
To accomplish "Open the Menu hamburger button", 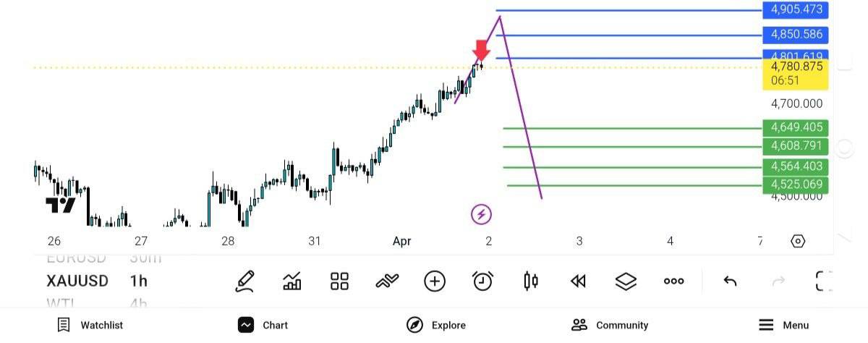I will tap(783, 325).
